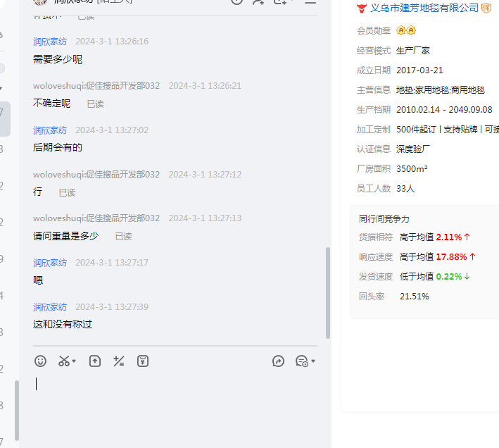This screenshot has height=448, width=499.
Task: Click the gold 会员勋章 medal icons
Action: (x=406, y=30)
